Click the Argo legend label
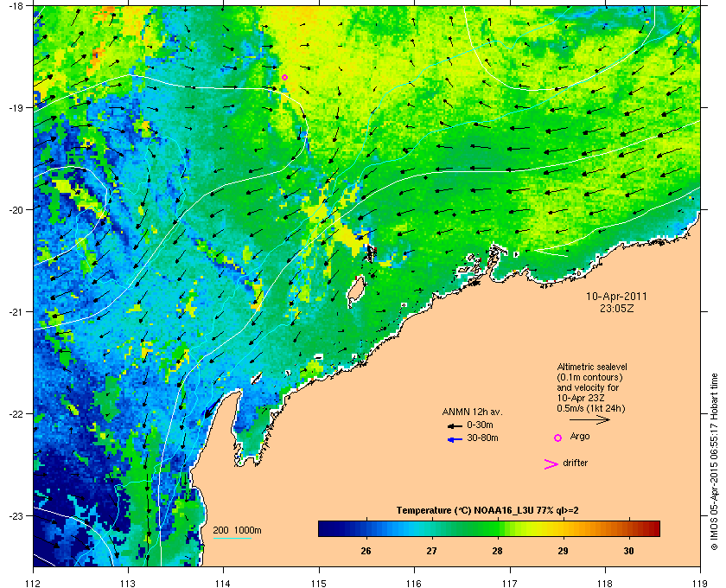Viewport: 726px width, 588px height. (580, 436)
